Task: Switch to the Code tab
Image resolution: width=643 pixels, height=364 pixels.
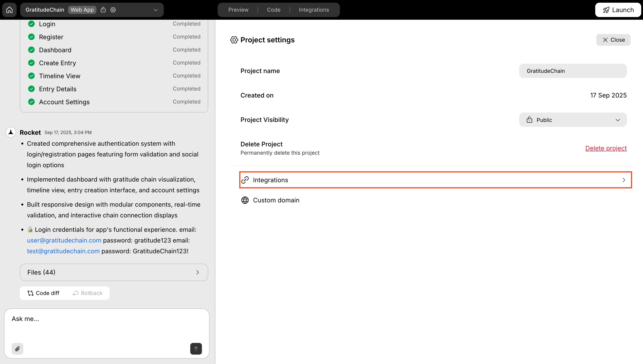Action: click(273, 10)
